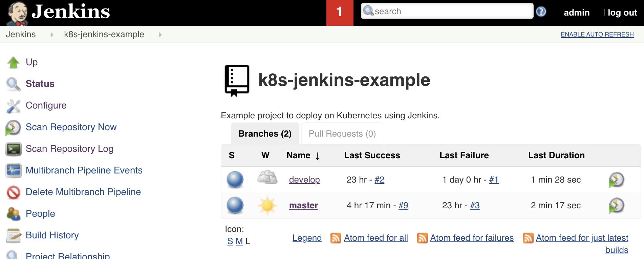The width and height of the screenshot is (644, 259).
Task: Expand the k8s-jenkins-example breadcrumb arrow
Action: 160,34
